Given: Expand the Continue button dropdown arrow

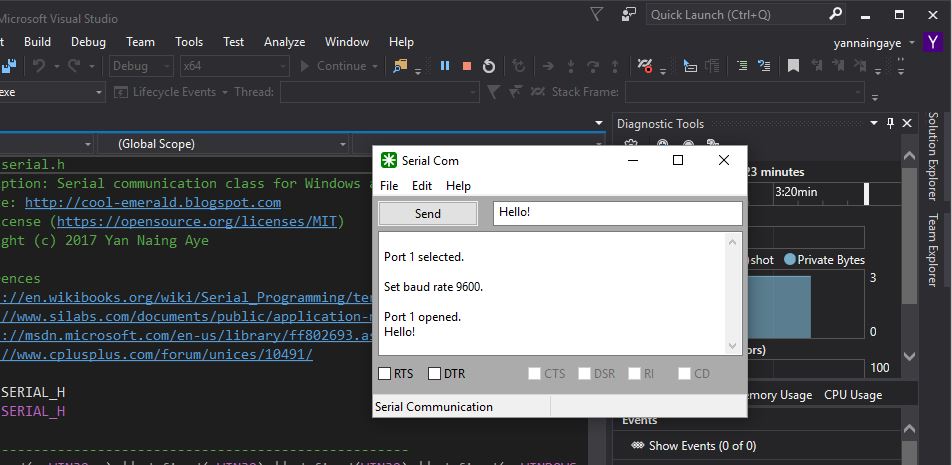Looking at the screenshot, I should (x=375, y=67).
